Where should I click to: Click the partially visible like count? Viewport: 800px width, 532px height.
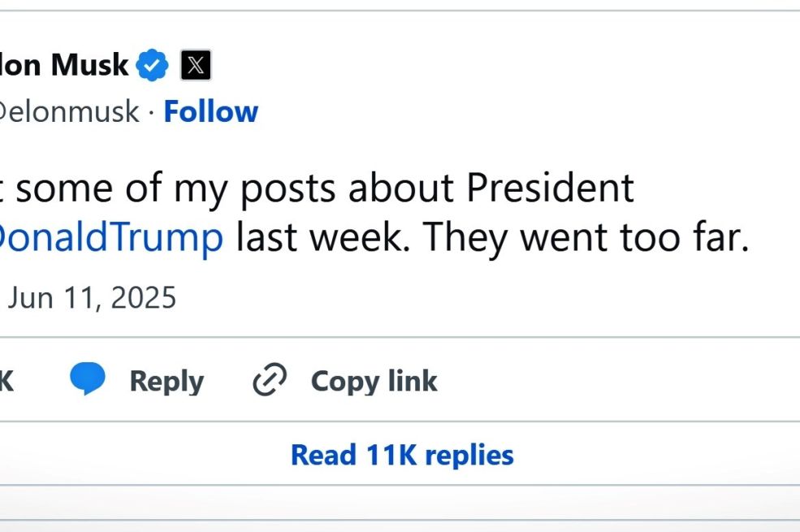point(8,380)
